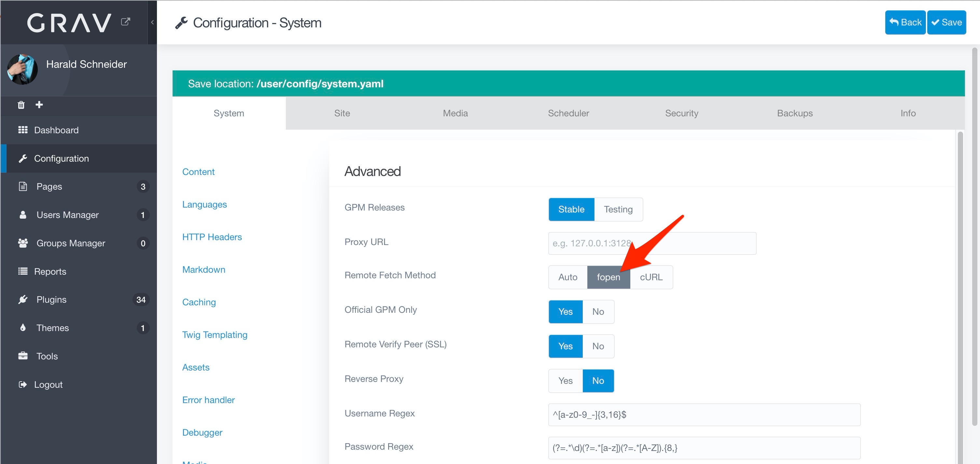
Task: Select the System tab
Action: (x=229, y=113)
